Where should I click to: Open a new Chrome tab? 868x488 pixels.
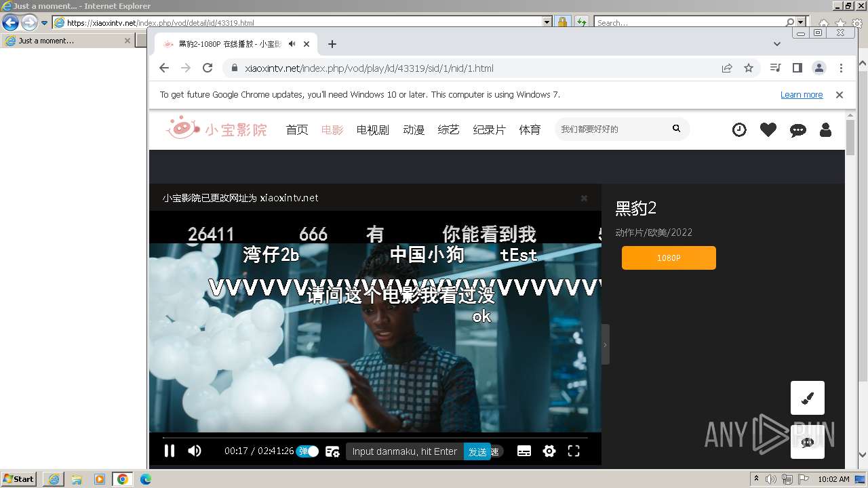332,44
